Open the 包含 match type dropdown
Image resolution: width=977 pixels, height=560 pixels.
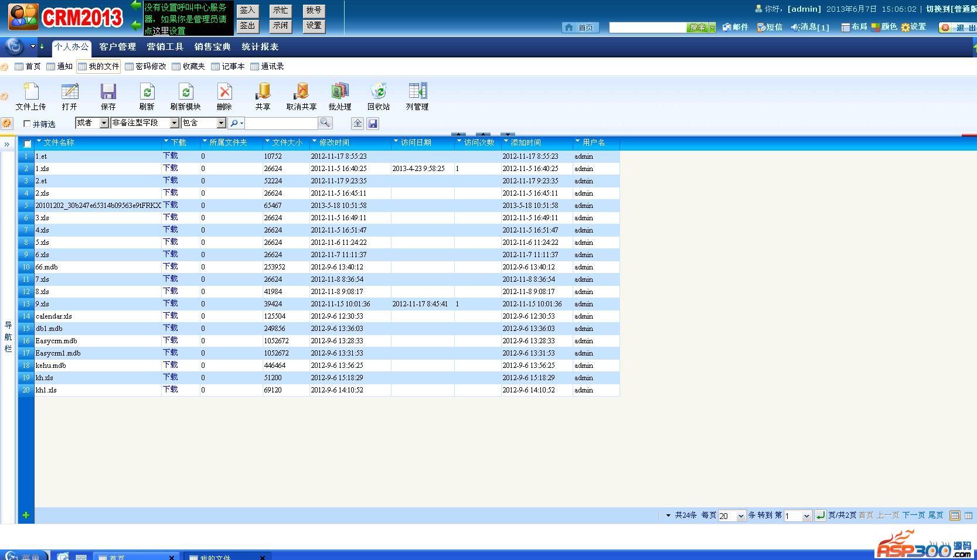click(x=221, y=123)
